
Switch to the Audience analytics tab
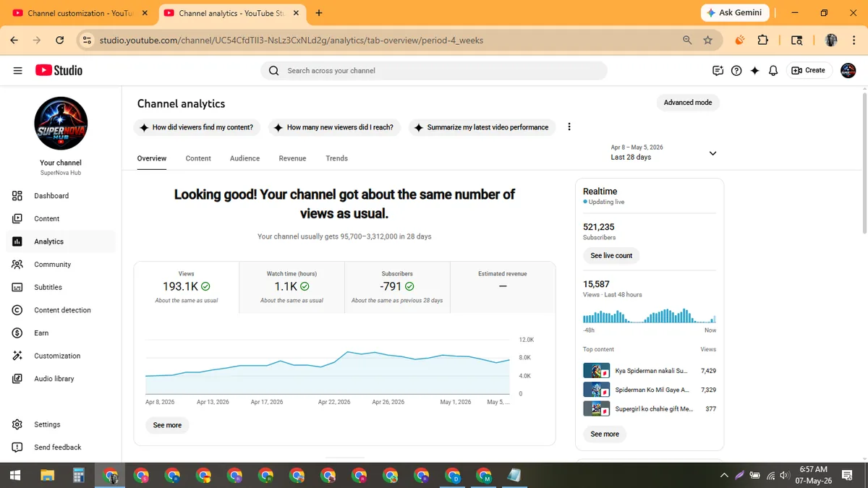click(244, 158)
